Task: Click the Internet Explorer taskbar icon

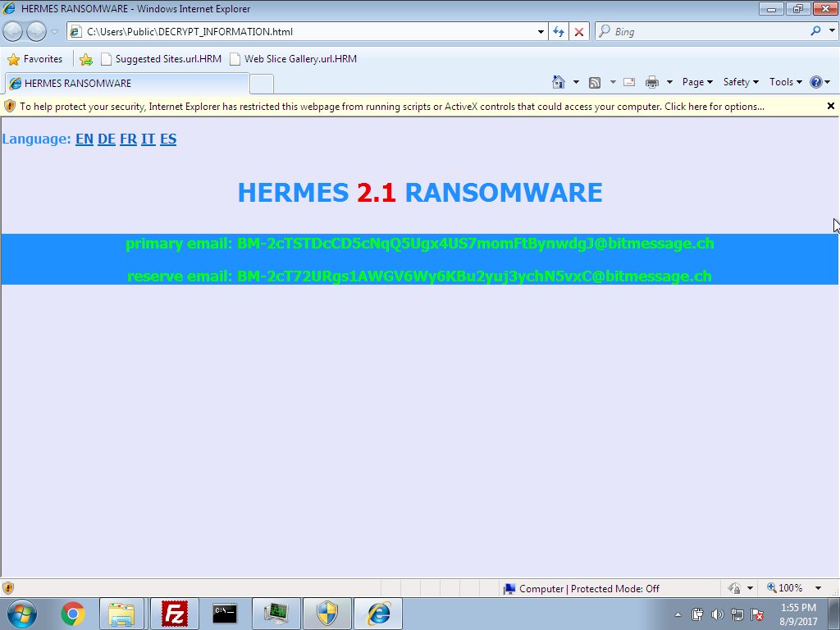Action: tap(378, 614)
